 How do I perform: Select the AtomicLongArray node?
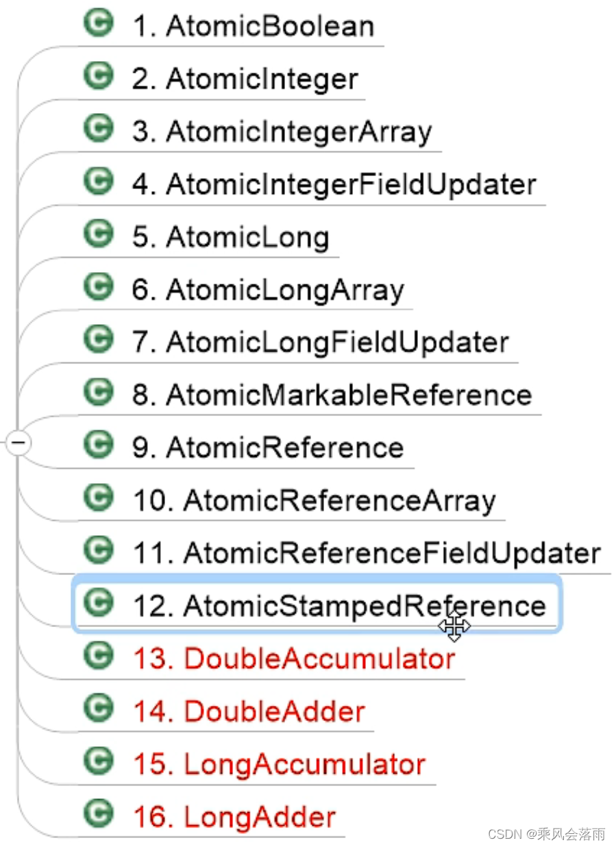pos(268,290)
